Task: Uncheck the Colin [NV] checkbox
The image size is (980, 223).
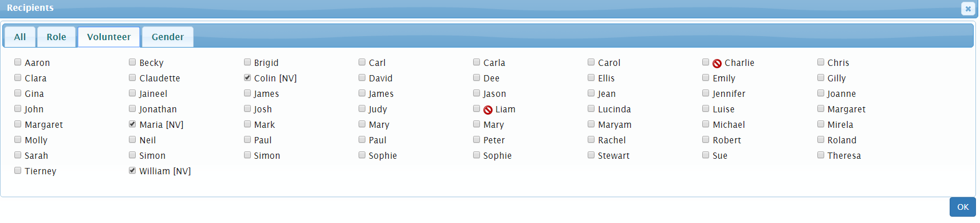Action: point(247,77)
